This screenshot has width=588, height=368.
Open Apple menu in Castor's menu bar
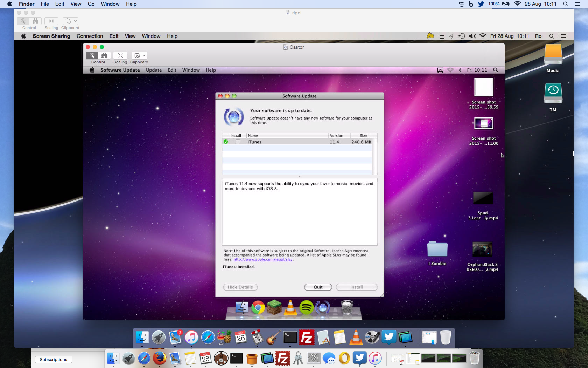[92, 70]
